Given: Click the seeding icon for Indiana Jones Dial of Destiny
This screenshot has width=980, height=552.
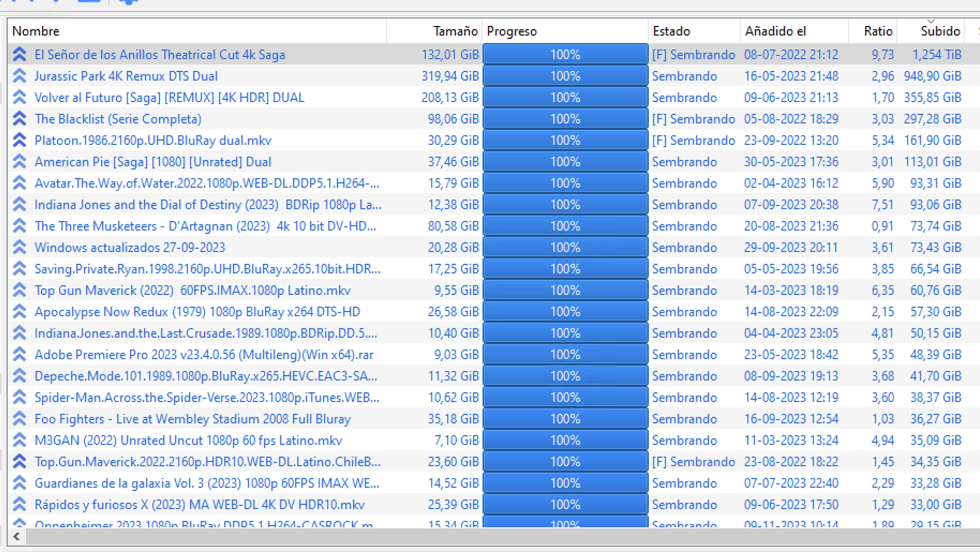Looking at the screenshot, I should coord(19,204).
